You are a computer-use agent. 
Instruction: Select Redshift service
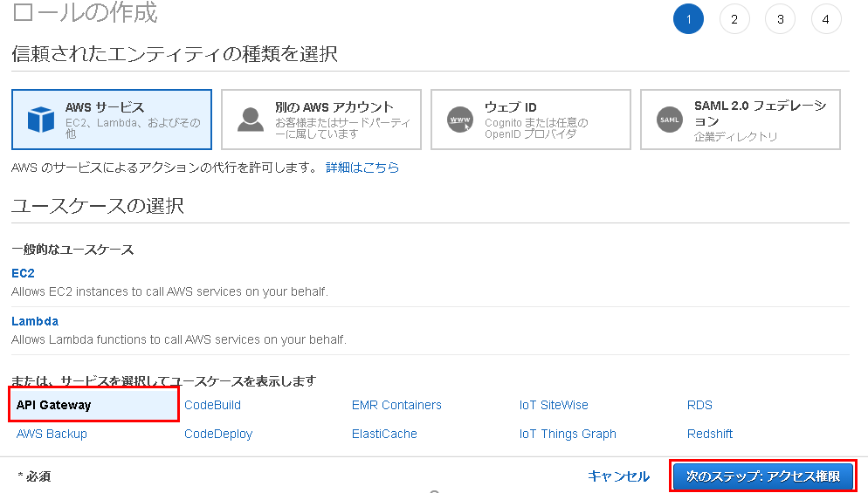click(x=710, y=434)
